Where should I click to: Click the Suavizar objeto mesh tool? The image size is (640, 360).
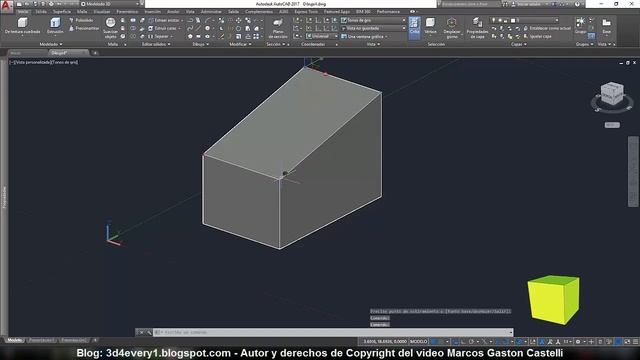pos(110,28)
